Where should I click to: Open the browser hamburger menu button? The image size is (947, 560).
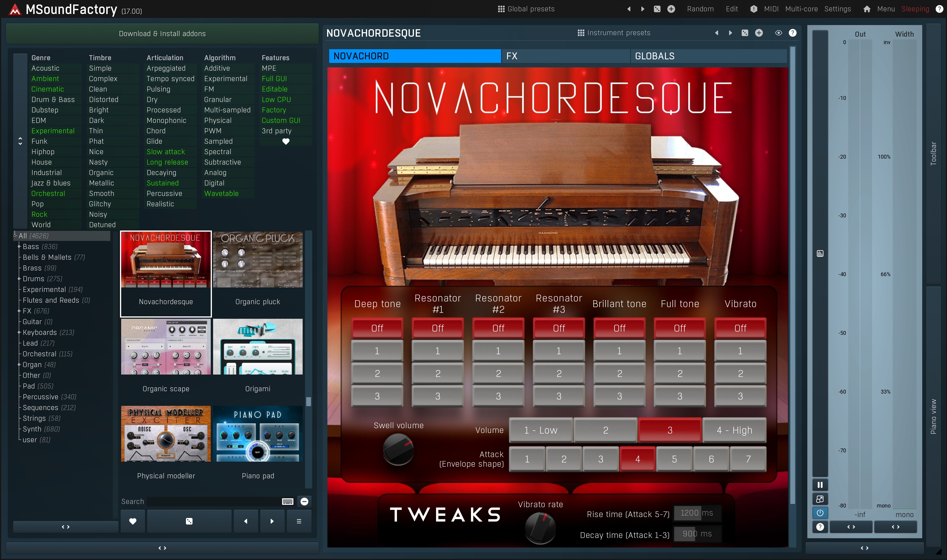[299, 521]
